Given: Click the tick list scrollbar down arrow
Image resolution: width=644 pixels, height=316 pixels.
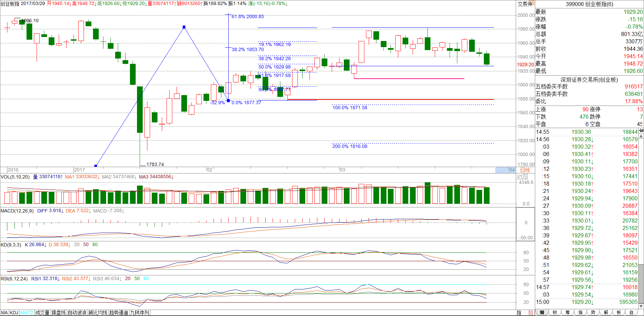Looking at the screenshot, I should pyautogui.click(x=641, y=306).
